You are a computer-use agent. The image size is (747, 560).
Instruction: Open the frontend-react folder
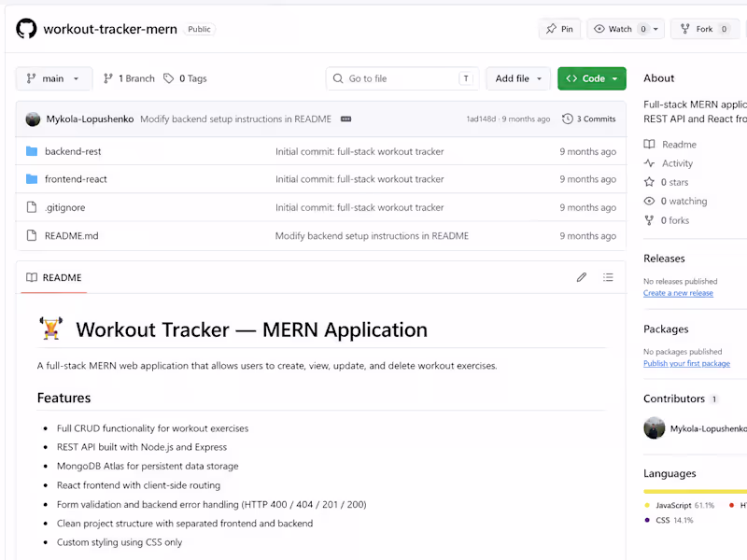tap(76, 179)
